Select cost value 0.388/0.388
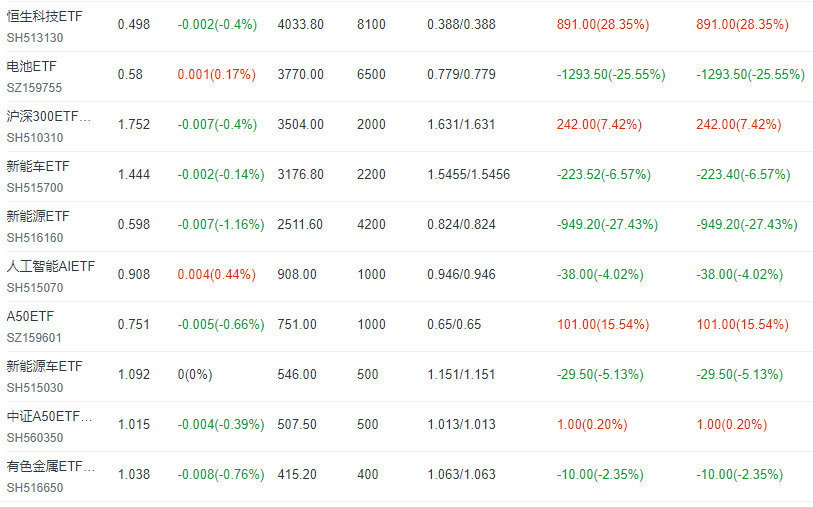 tap(461, 24)
